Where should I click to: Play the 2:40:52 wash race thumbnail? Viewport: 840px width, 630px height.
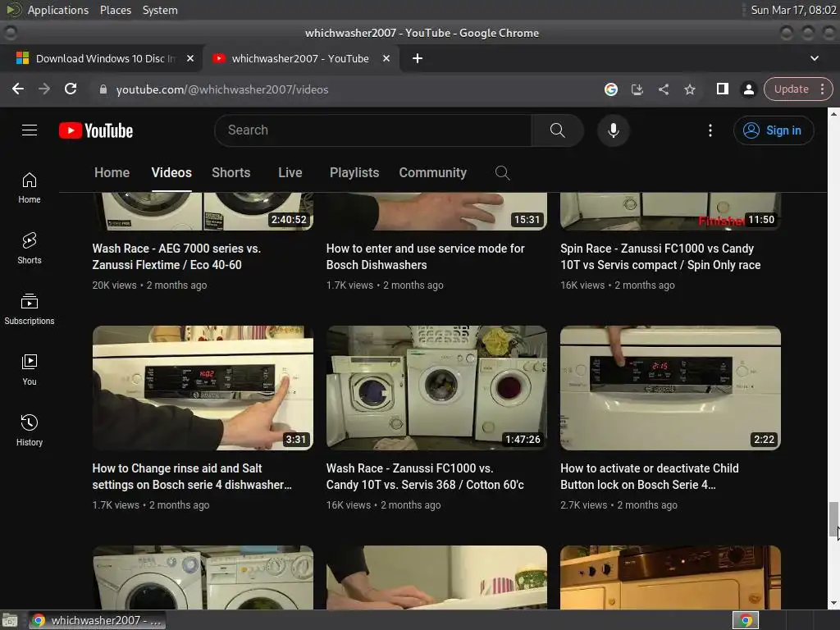[203, 212]
